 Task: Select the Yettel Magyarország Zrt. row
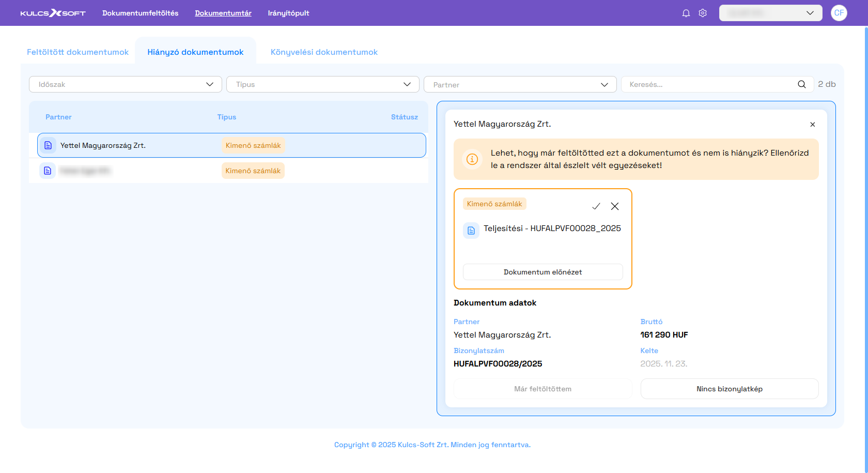231,145
